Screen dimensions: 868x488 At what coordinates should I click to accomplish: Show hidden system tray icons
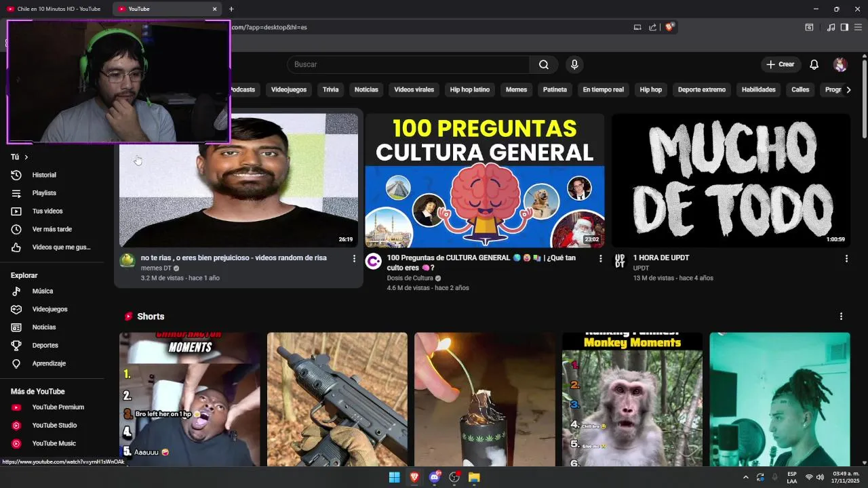click(x=745, y=477)
